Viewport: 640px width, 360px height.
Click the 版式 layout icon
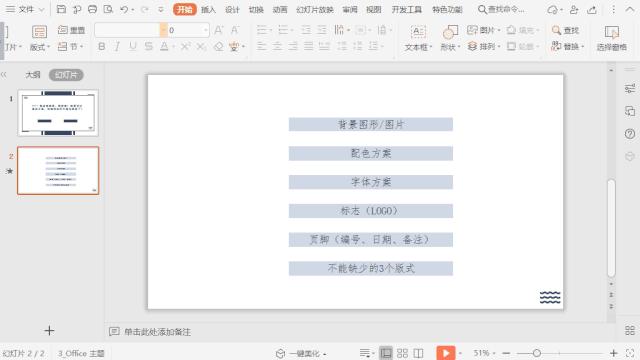pos(39,32)
